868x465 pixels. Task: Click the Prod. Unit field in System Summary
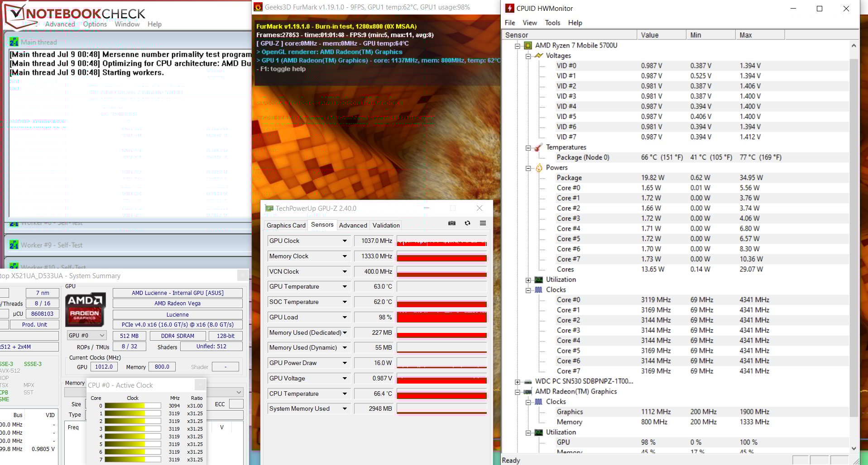point(34,324)
